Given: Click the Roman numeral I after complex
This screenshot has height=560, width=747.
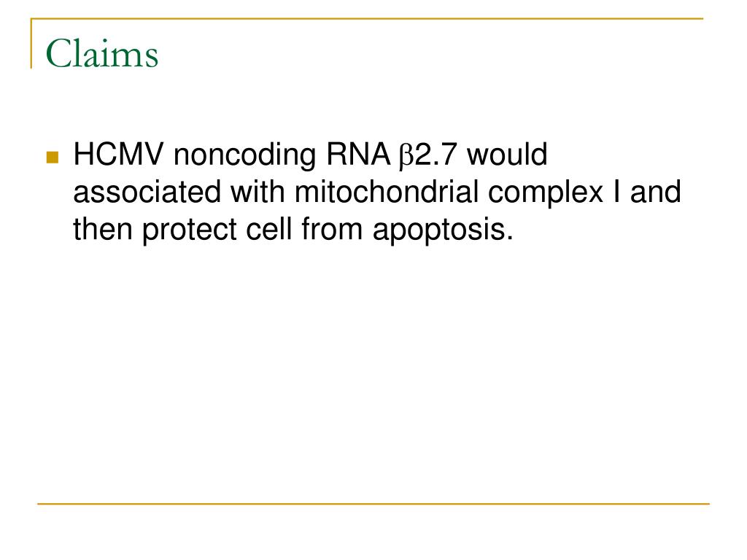Looking at the screenshot, I should 616,192.
